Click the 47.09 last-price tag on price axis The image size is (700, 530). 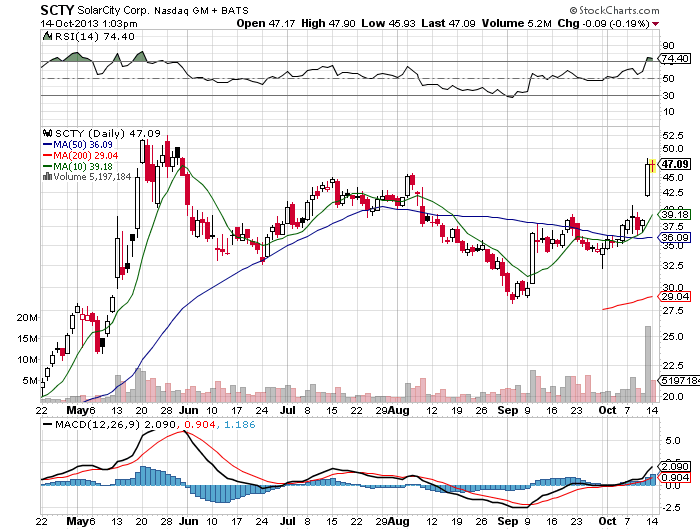point(675,164)
